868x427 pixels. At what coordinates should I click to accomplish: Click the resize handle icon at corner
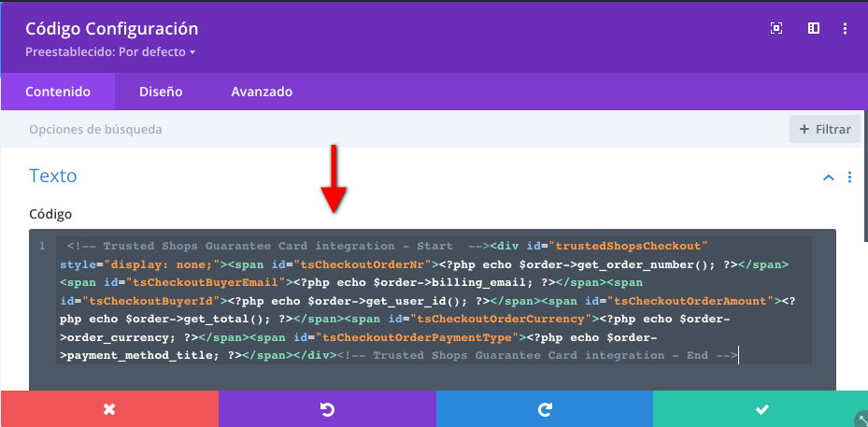pyautogui.click(x=861, y=420)
